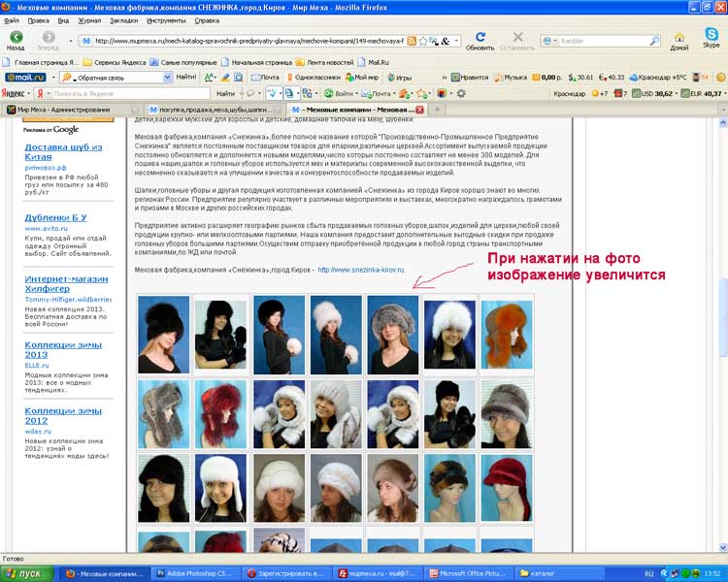Viewport: 728px width, 582px height.
Task: Expand the Обратная связь combo box
Action: click(168, 78)
